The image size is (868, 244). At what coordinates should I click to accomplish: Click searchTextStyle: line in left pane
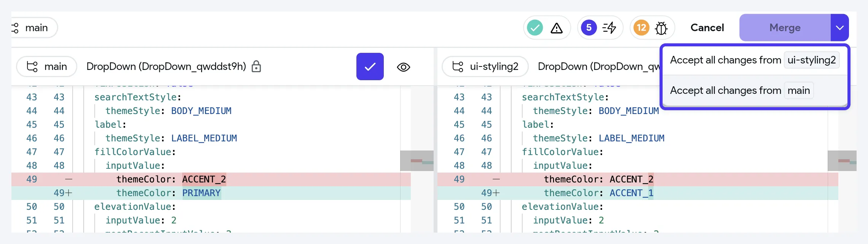click(x=138, y=97)
